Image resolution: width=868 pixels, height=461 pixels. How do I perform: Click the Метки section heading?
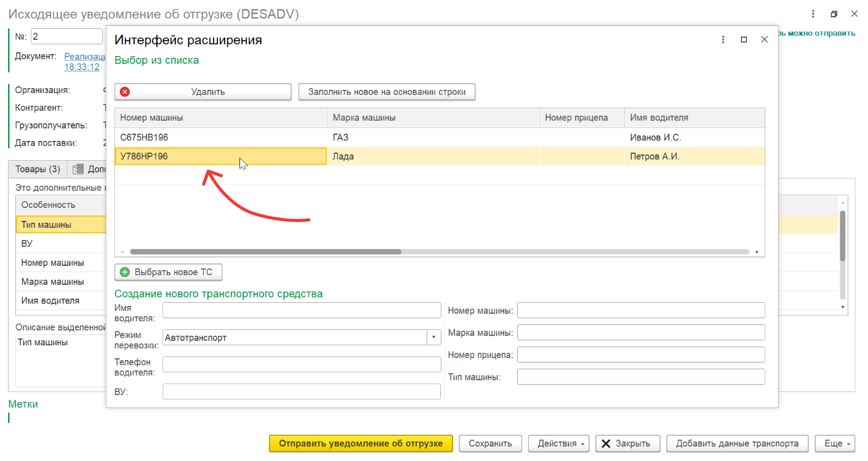[23, 404]
